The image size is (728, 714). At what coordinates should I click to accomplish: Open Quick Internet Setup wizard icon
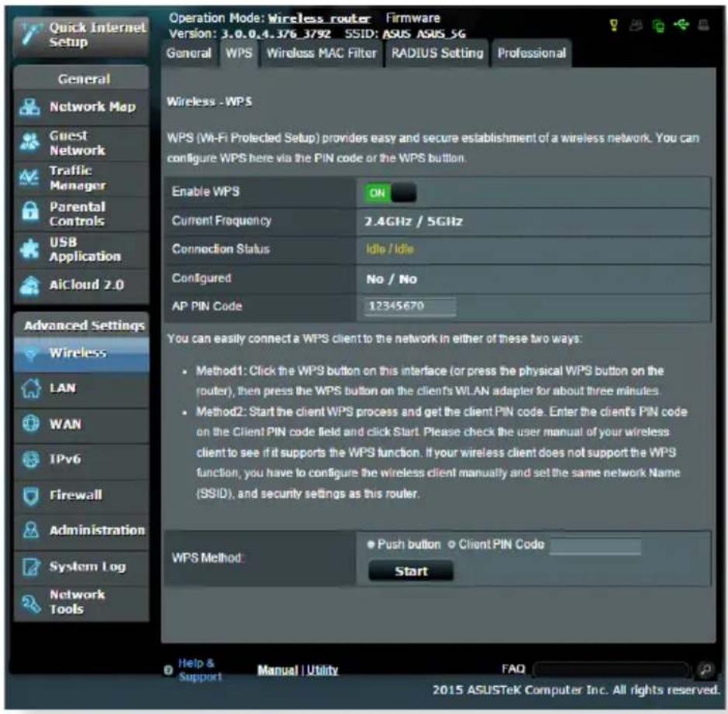point(31,34)
